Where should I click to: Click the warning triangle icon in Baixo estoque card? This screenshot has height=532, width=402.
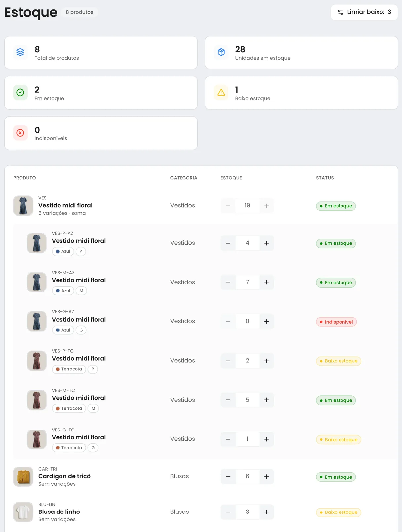click(221, 93)
